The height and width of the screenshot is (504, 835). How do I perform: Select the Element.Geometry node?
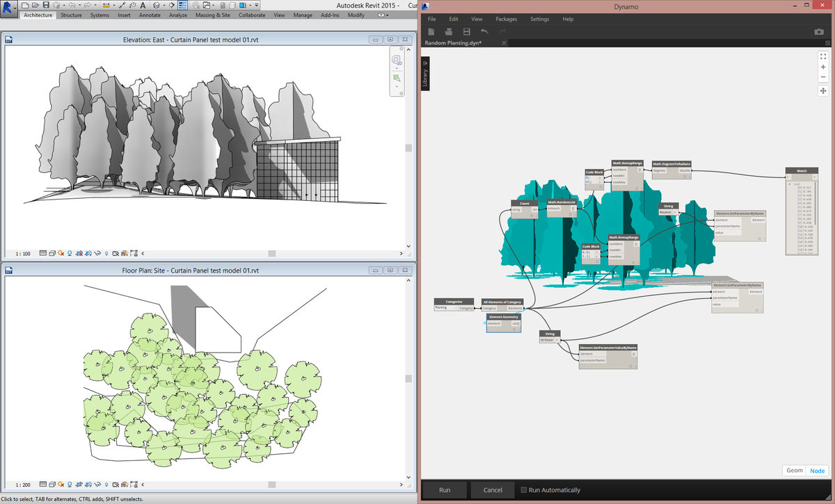tap(503, 323)
